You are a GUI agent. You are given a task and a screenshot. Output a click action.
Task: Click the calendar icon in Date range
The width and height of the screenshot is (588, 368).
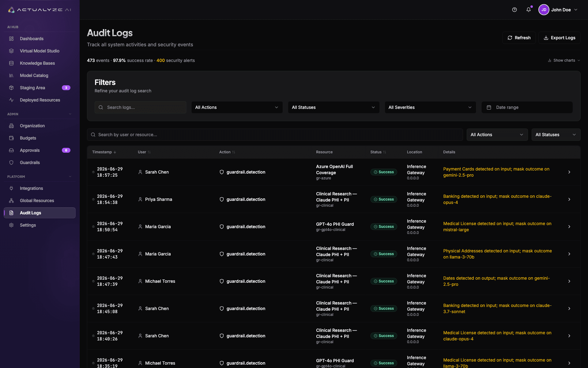point(489,107)
